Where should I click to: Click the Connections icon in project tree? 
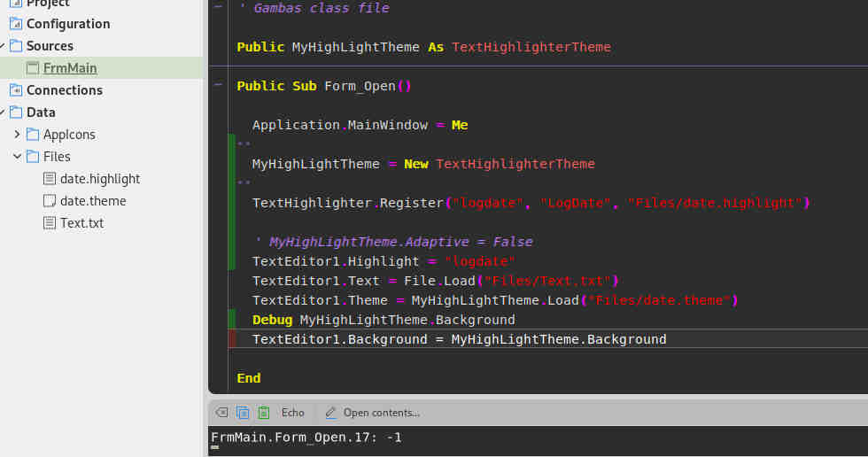[x=16, y=90]
